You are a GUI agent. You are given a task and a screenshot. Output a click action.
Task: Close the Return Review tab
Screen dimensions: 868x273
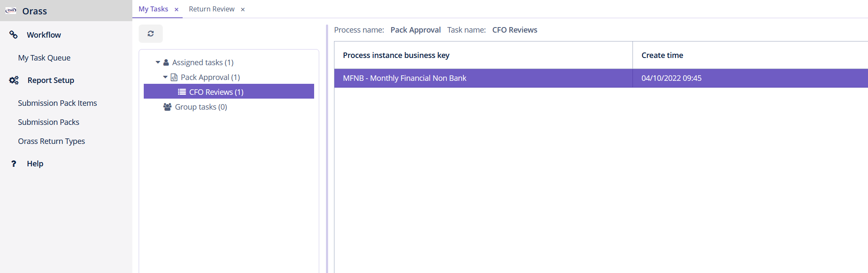243,10
